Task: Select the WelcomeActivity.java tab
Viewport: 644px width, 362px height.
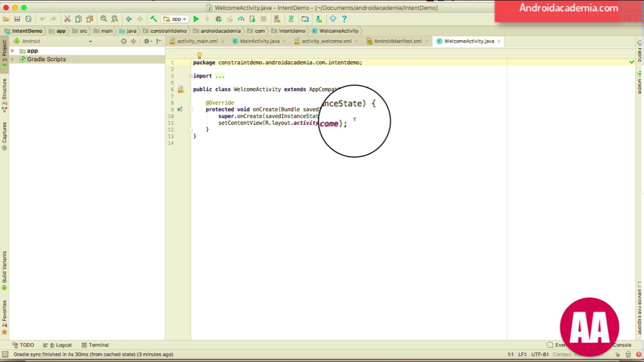Action: click(x=469, y=41)
